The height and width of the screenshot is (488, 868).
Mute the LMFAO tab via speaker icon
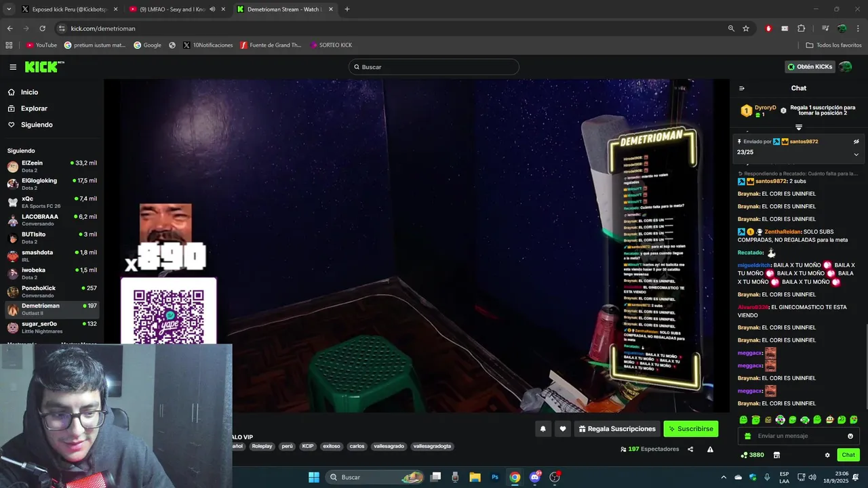coord(212,9)
